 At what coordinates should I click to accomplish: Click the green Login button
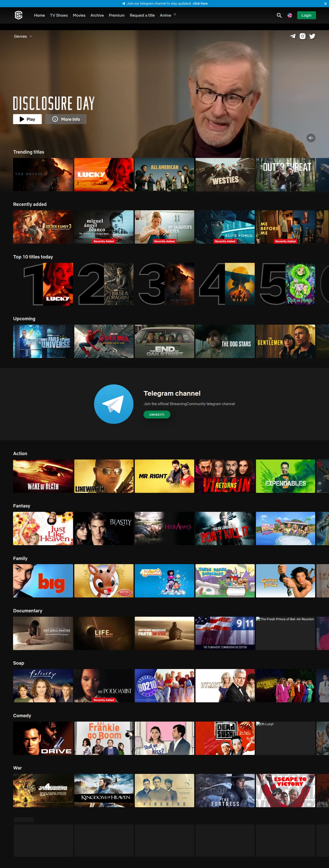pos(306,15)
